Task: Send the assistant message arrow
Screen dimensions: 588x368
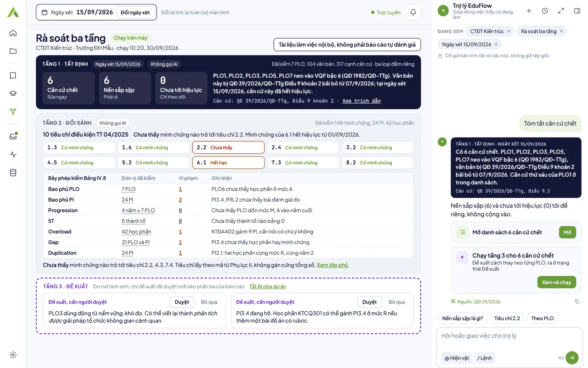Action: 572,358
